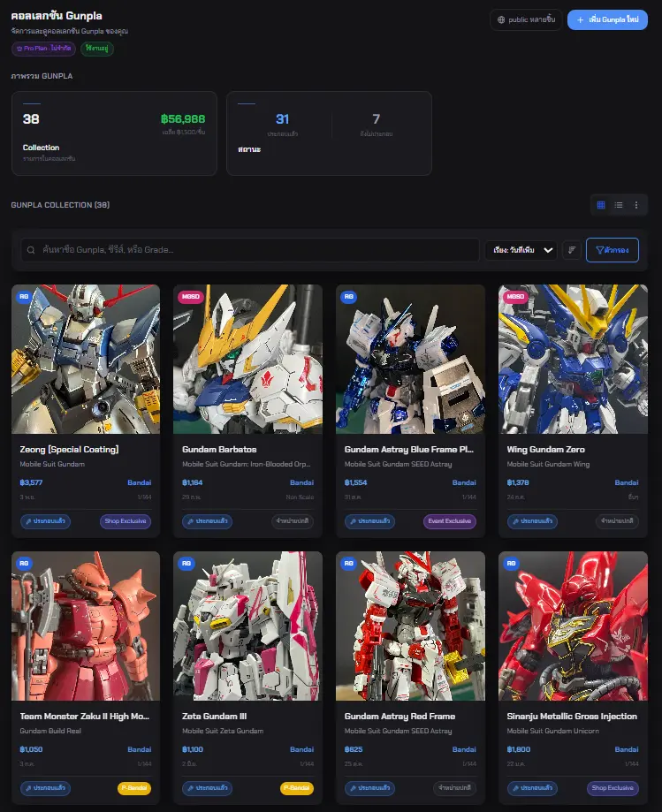Click Shop Exclusive tag on Zeong card
The image size is (662, 812).
coord(126,521)
